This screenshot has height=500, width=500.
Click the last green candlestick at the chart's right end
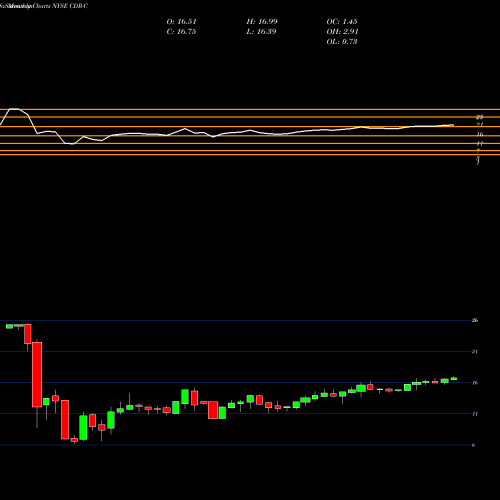(x=454, y=378)
